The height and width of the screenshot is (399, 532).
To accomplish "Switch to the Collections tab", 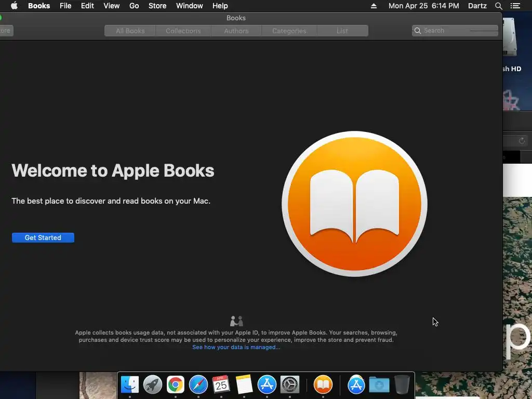I will coord(183,31).
